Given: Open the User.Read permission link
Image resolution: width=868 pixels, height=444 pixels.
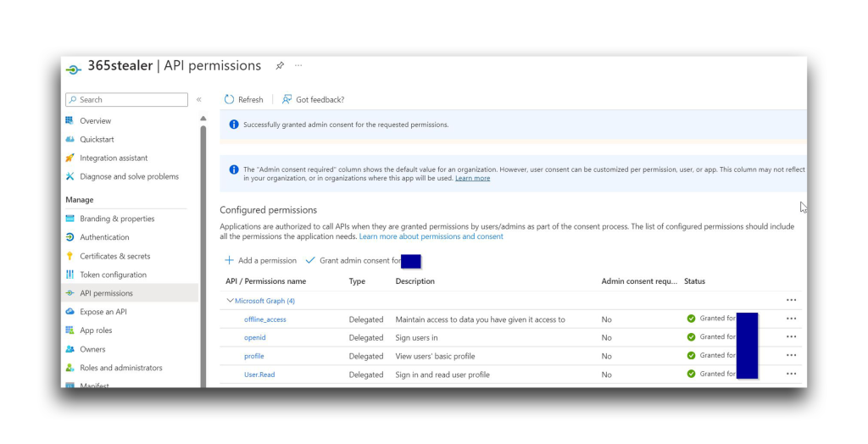Looking at the screenshot, I should click(259, 375).
